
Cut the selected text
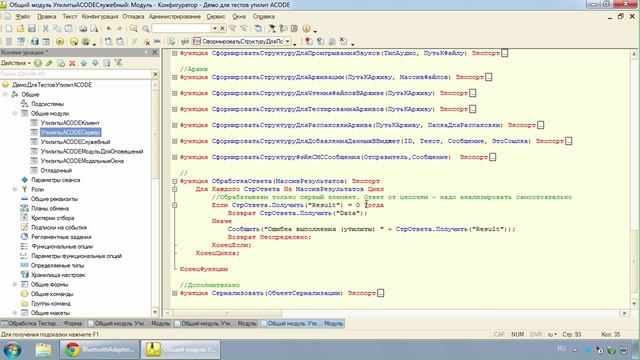[x=46, y=29]
